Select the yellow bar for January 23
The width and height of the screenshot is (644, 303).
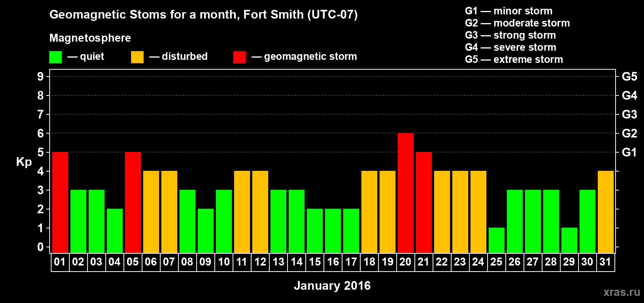pyautogui.click(x=460, y=212)
